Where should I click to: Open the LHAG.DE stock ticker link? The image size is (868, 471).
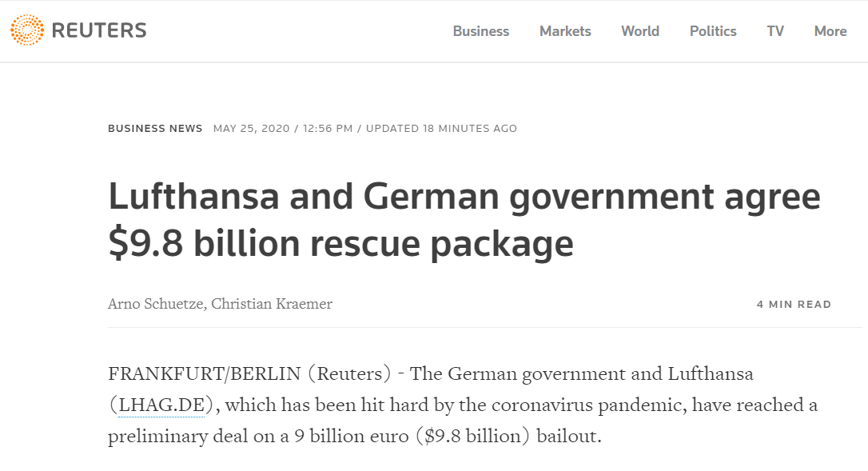161,405
